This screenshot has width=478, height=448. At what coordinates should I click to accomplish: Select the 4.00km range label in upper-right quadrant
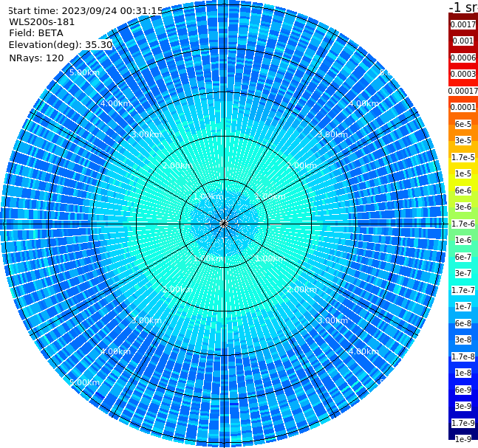pos(364,103)
